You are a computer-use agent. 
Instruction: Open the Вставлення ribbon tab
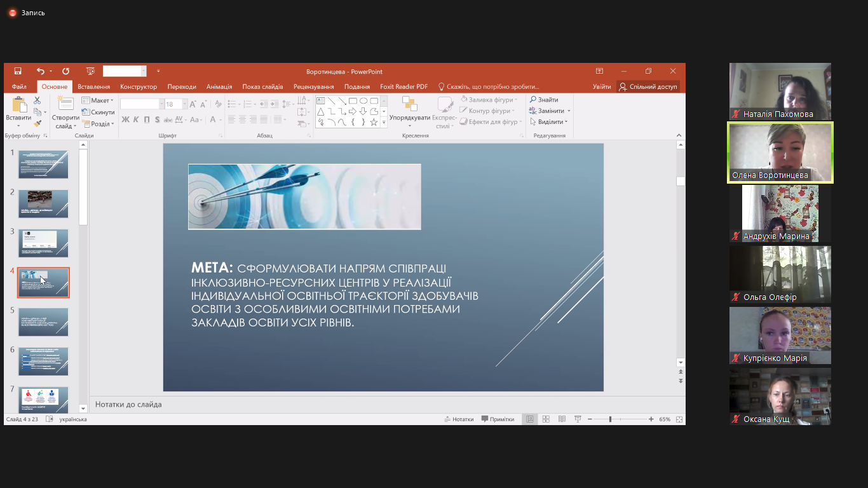93,86
